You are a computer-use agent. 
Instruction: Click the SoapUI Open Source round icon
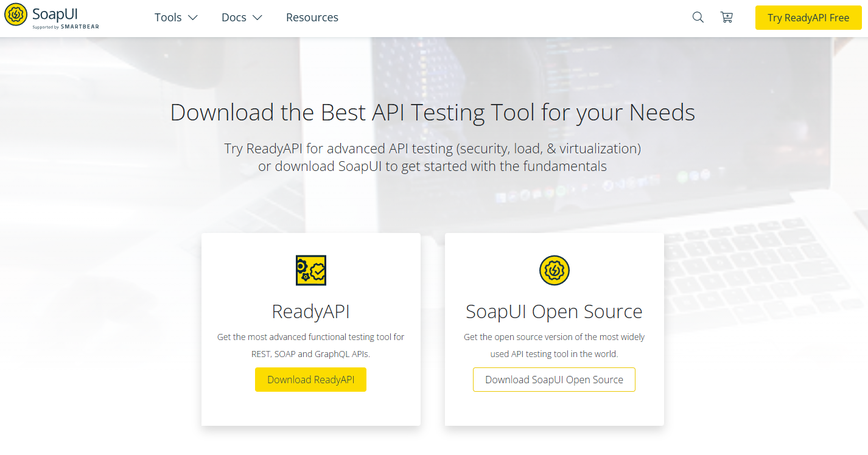pyautogui.click(x=555, y=270)
